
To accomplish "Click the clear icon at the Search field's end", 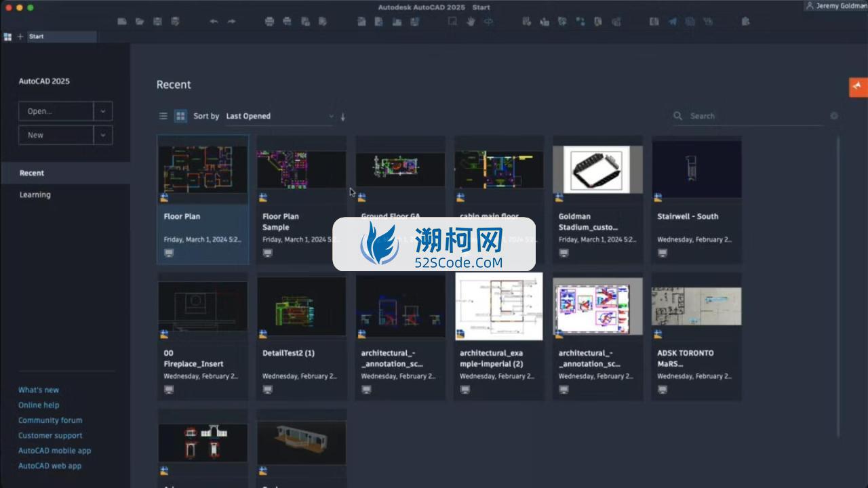I will point(834,116).
